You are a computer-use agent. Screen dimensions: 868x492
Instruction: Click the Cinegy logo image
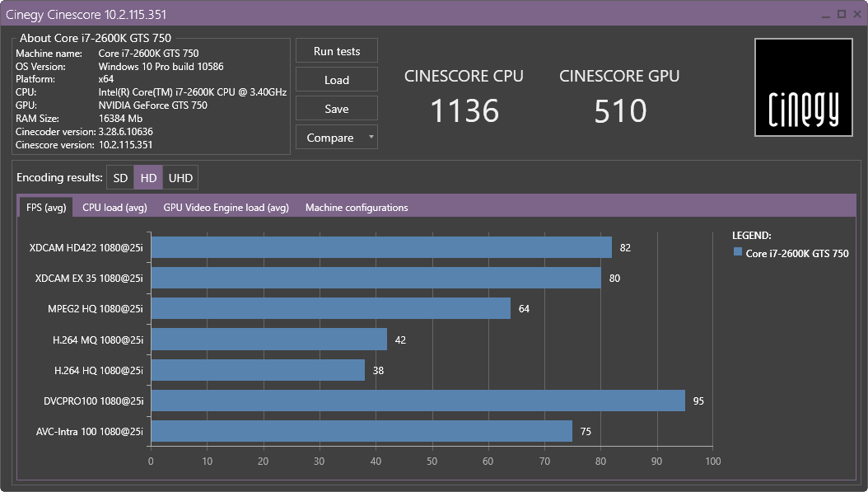point(803,87)
